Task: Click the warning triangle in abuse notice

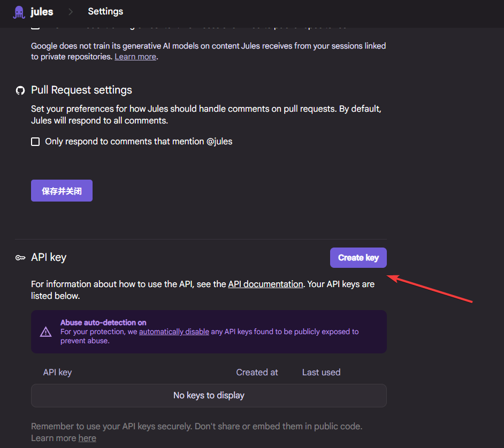Action: [46, 332]
